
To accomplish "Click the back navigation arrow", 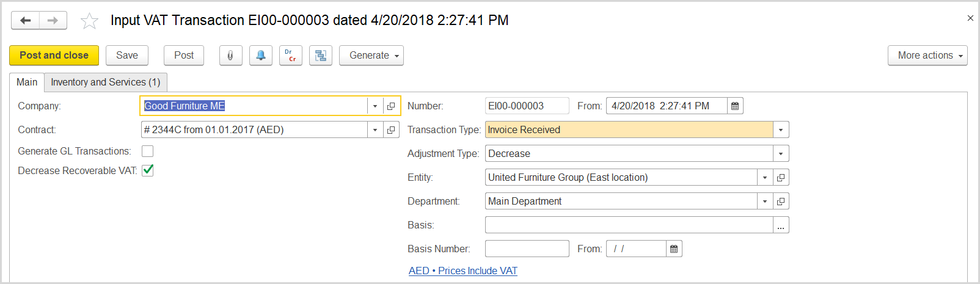I will (26, 20).
